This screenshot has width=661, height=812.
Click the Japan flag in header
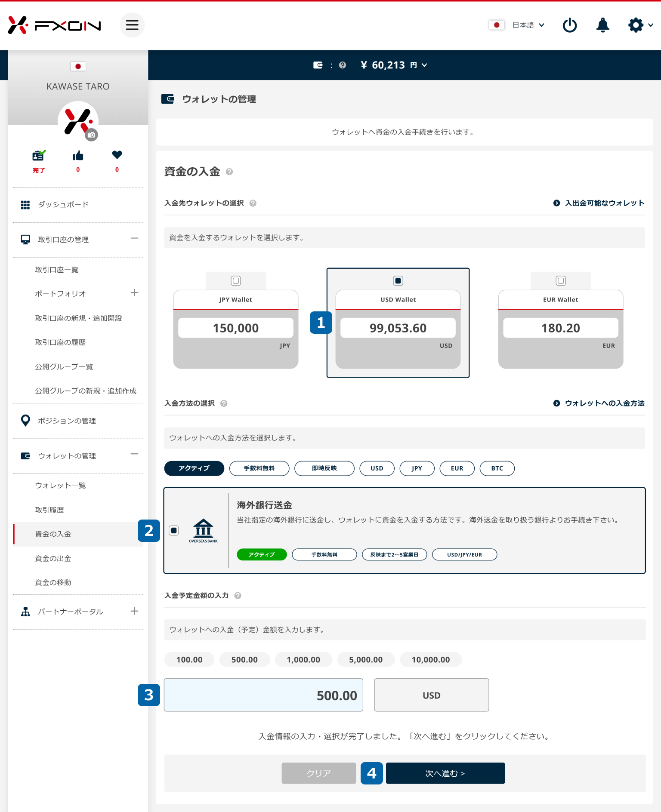tap(497, 25)
